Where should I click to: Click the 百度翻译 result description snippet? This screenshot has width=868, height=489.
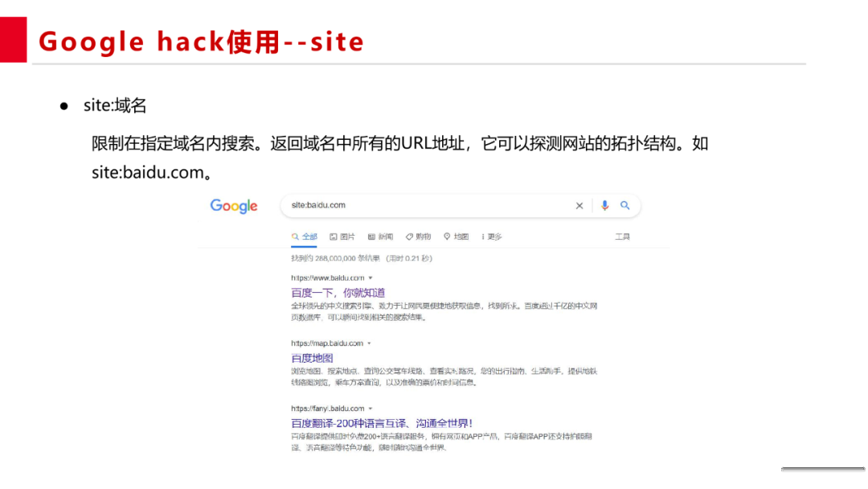click(x=442, y=442)
